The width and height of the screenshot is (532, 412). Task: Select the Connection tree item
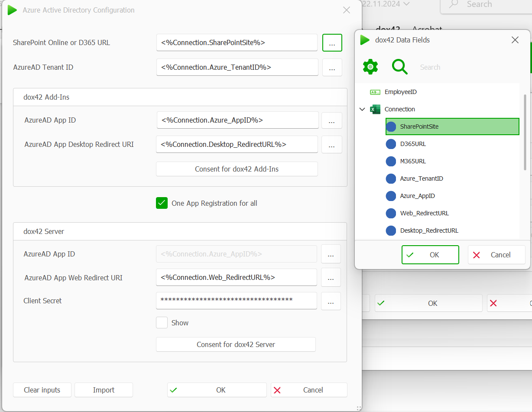[x=400, y=109]
